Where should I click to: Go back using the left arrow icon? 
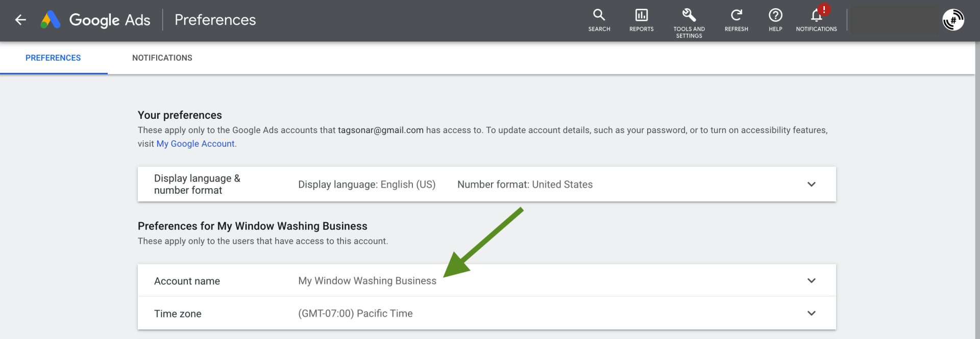(x=20, y=20)
